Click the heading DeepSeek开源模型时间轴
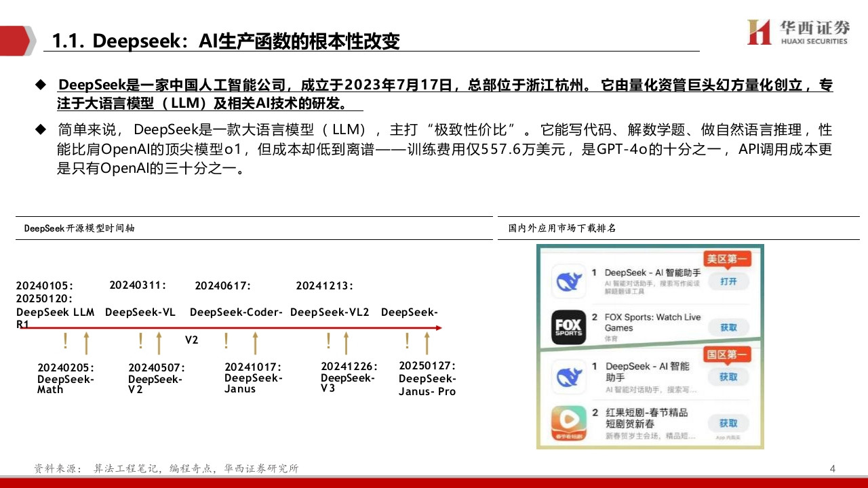The width and height of the screenshot is (868, 488). point(79,228)
